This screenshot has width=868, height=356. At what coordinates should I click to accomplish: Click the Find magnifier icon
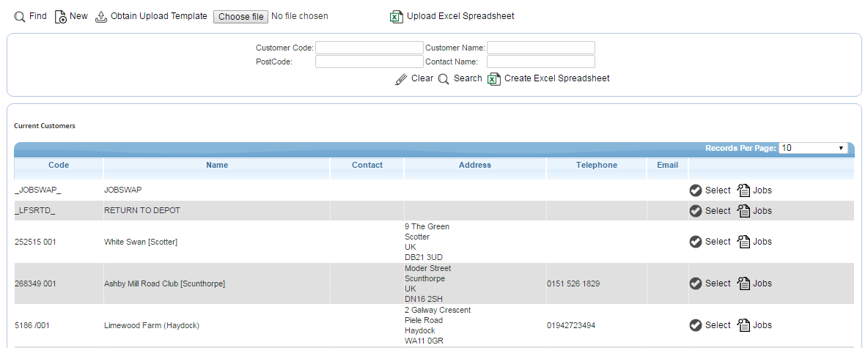tap(19, 17)
